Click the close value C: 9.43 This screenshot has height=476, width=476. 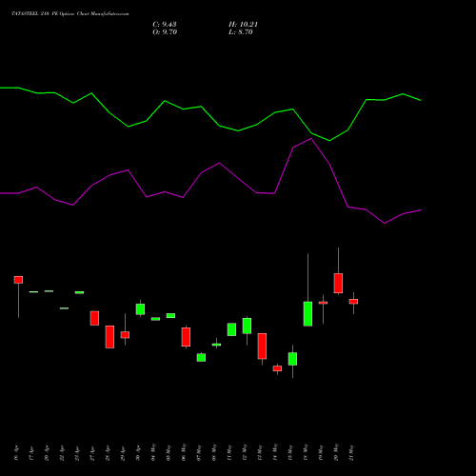pos(165,25)
